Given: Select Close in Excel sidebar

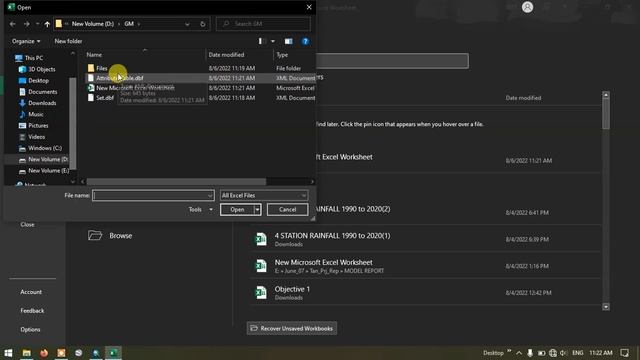Looking at the screenshot, I should [x=27, y=224].
